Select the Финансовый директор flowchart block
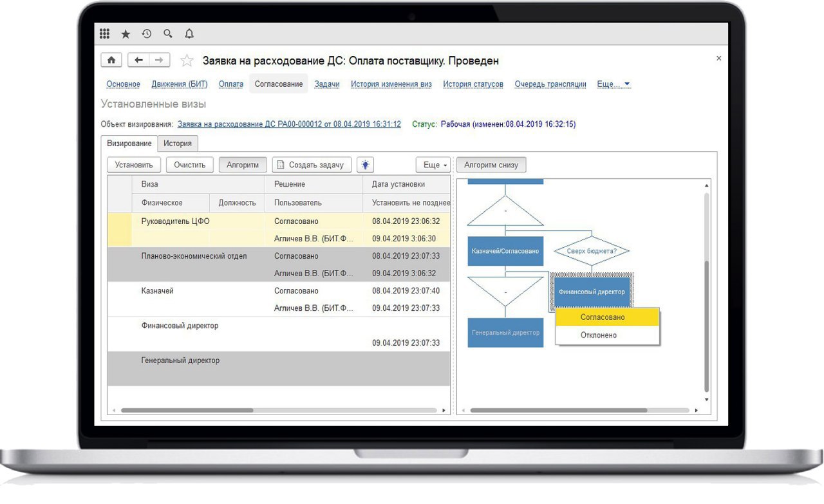The width and height of the screenshot is (824, 504). pos(592,292)
